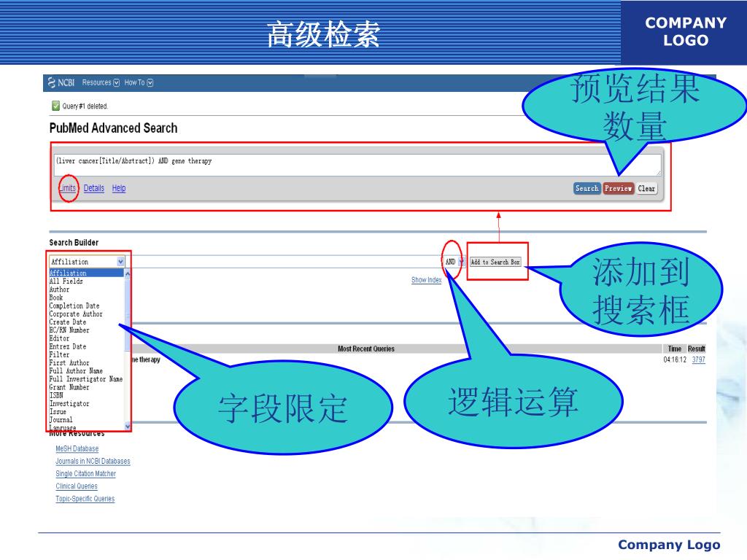Open the Resources menu

(x=101, y=83)
